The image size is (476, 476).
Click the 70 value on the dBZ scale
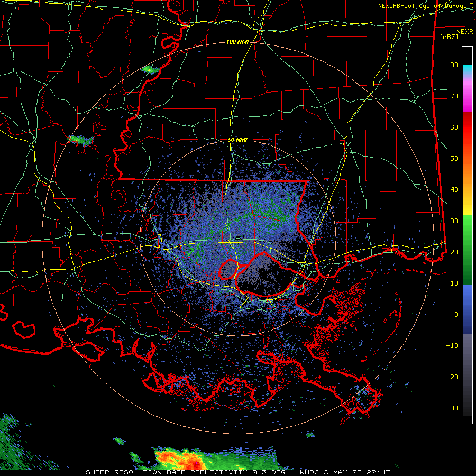tap(454, 96)
